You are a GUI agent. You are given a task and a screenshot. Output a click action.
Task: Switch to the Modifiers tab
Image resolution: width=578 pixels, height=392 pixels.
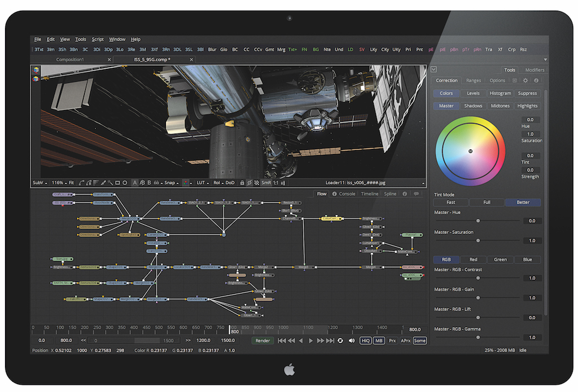click(x=535, y=70)
